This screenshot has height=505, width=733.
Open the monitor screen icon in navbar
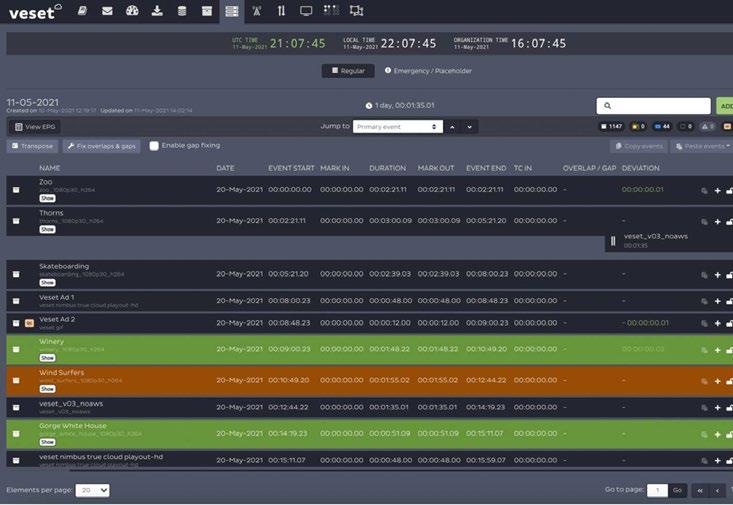(306, 10)
